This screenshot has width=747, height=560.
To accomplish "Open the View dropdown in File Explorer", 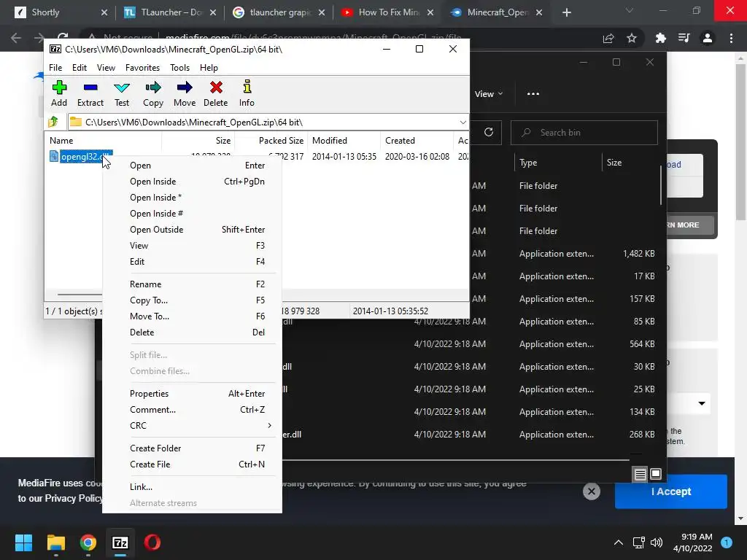I will [489, 94].
